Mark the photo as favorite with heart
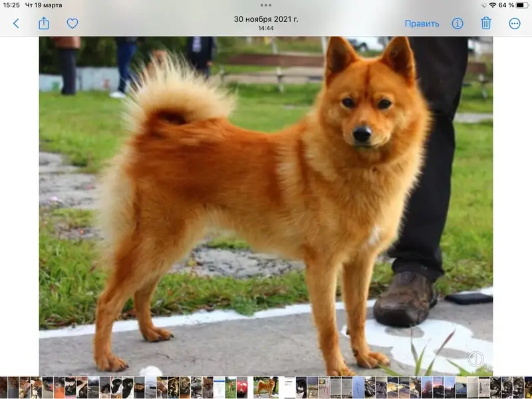 [72, 23]
